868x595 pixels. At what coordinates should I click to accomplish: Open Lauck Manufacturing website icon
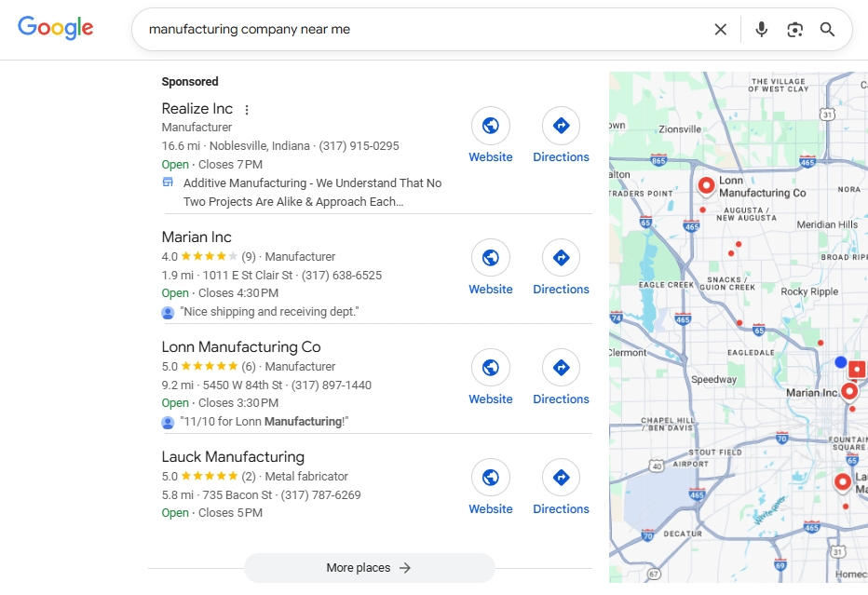click(x=490, y=478)
